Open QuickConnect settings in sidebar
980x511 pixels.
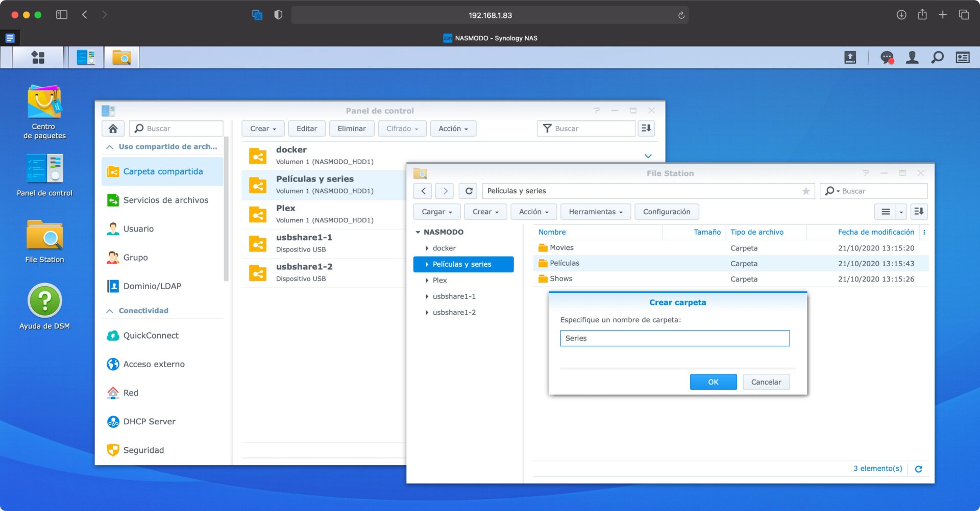click(x=151, y=336)
